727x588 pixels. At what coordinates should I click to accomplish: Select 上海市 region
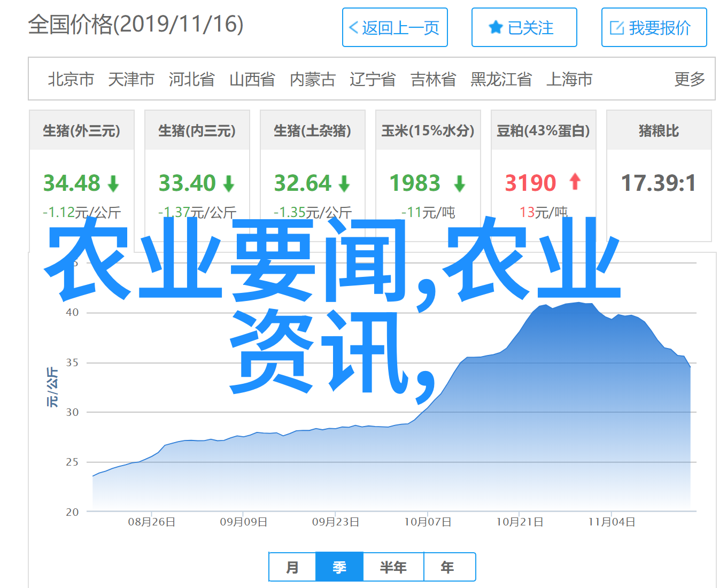[x=570, y=79]
